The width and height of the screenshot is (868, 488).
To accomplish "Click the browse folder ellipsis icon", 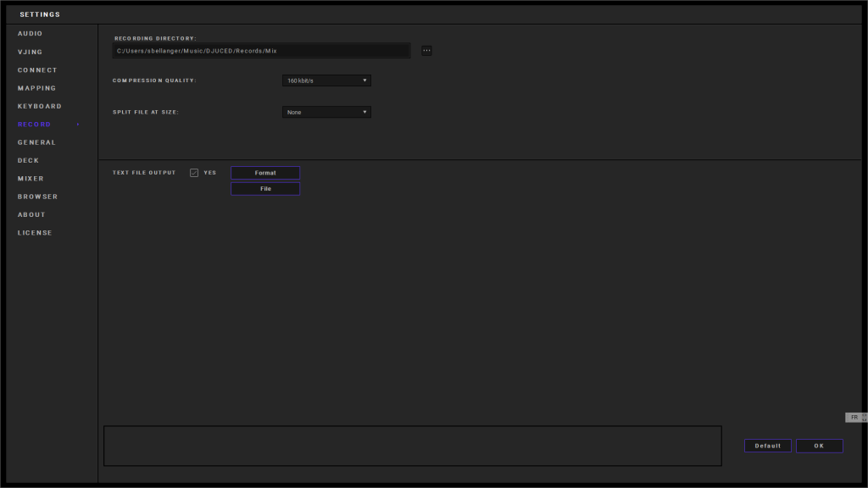I will 426,51.
